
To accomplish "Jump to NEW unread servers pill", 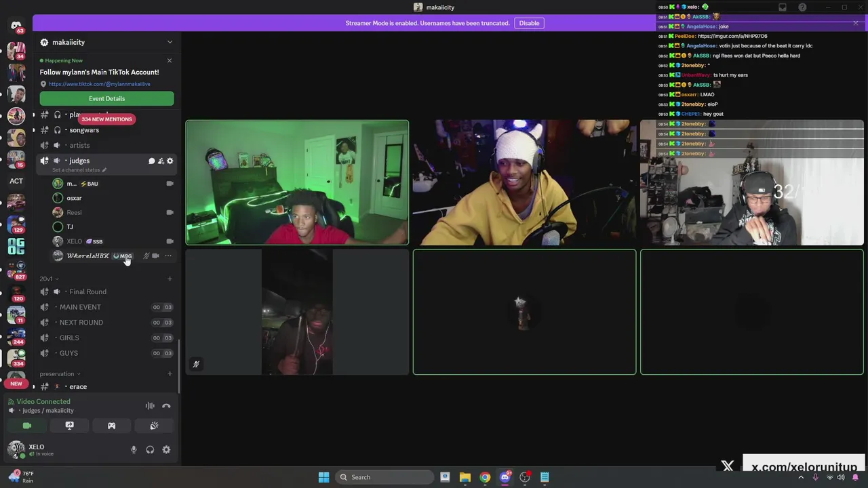I will (x=16, y=384).
